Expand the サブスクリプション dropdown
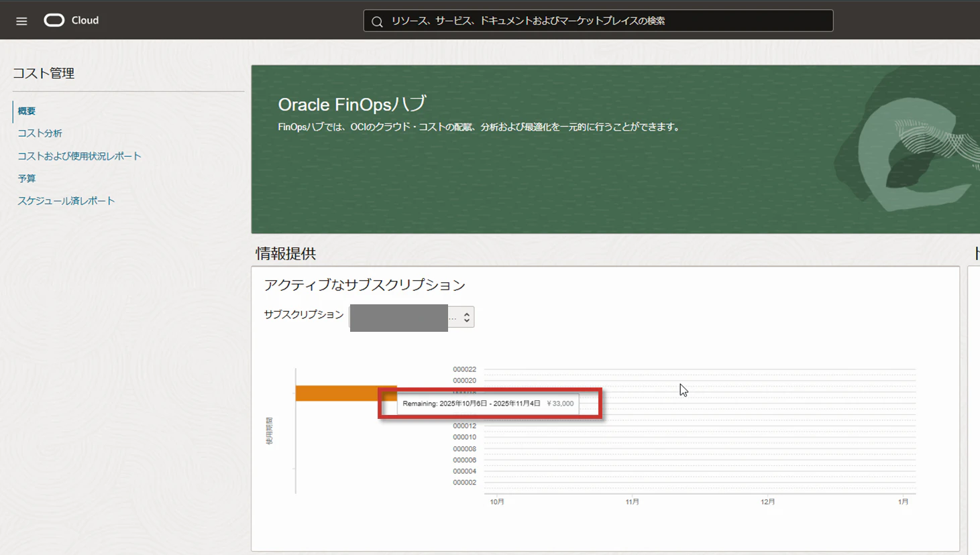 pyautogui.click(x=412, y=317)
